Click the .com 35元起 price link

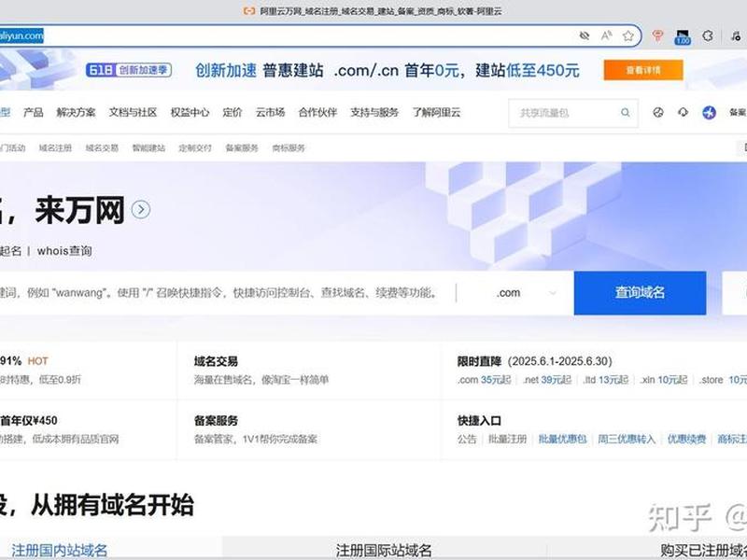tap(484, 380)
